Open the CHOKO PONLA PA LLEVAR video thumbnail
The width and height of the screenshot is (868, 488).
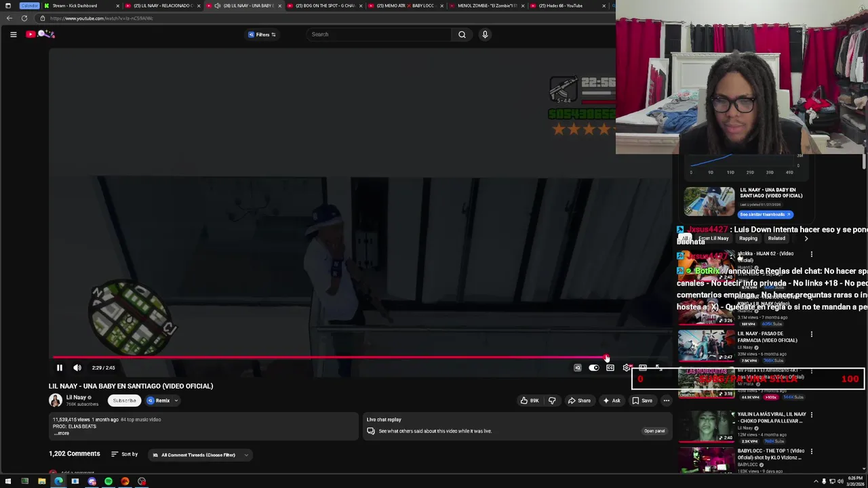[x=706, y=426]
